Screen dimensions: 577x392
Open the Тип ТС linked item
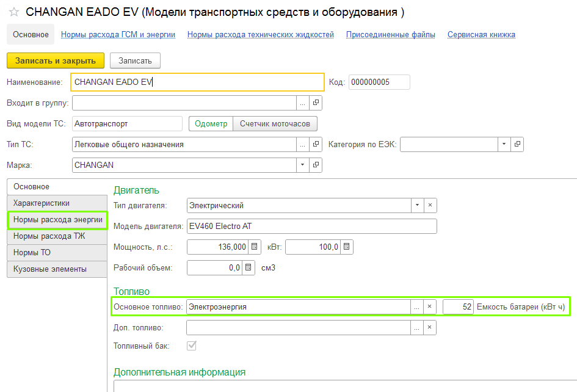click(x=316, y=145)
